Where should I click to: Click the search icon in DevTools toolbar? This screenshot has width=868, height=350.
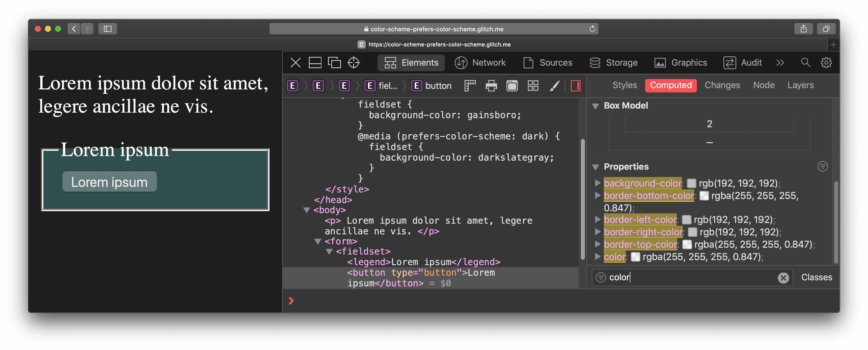[804, 63]
